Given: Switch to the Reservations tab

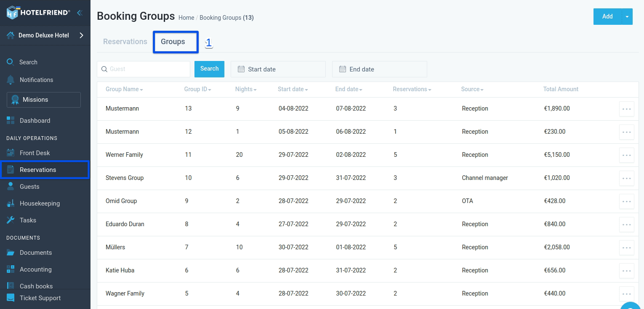Looking at the screenshot, I should pos(125,42).
